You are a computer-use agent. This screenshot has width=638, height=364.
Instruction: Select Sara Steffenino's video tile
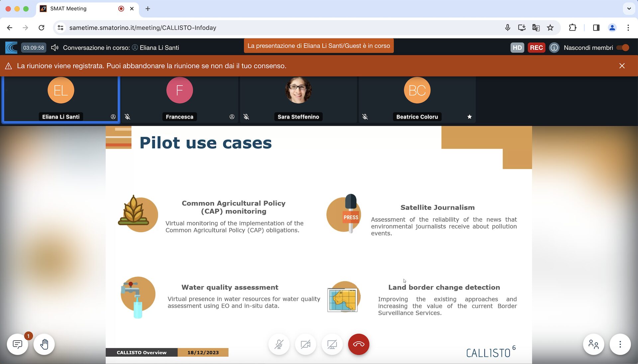[x=298, y=100]
